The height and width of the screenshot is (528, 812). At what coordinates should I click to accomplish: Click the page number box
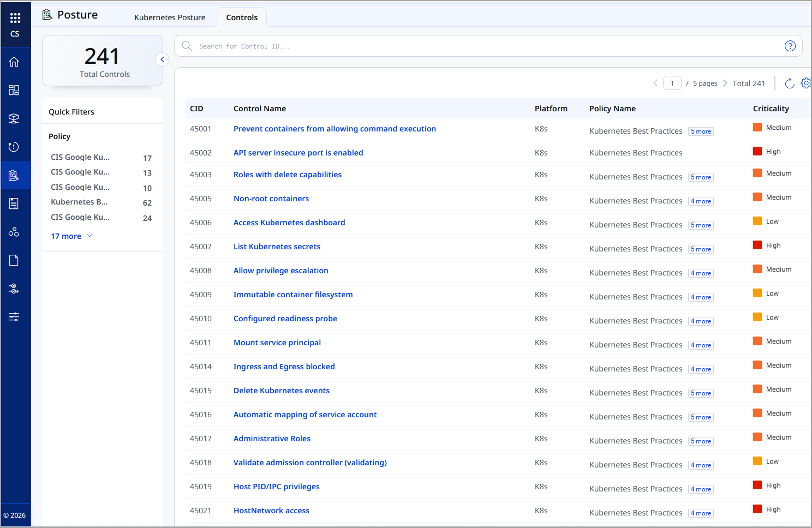pos(672,83)
